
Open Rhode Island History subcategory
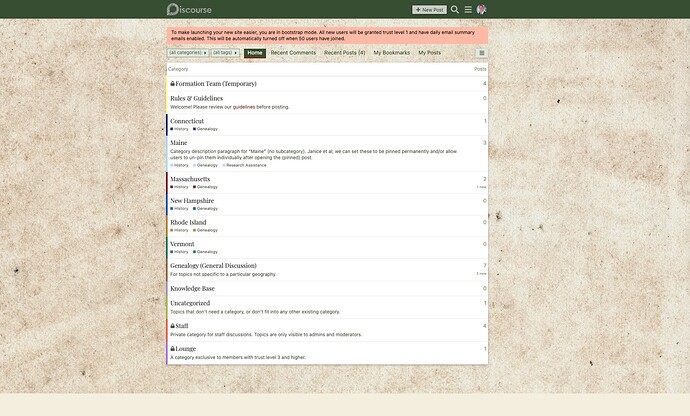point(180,230)
